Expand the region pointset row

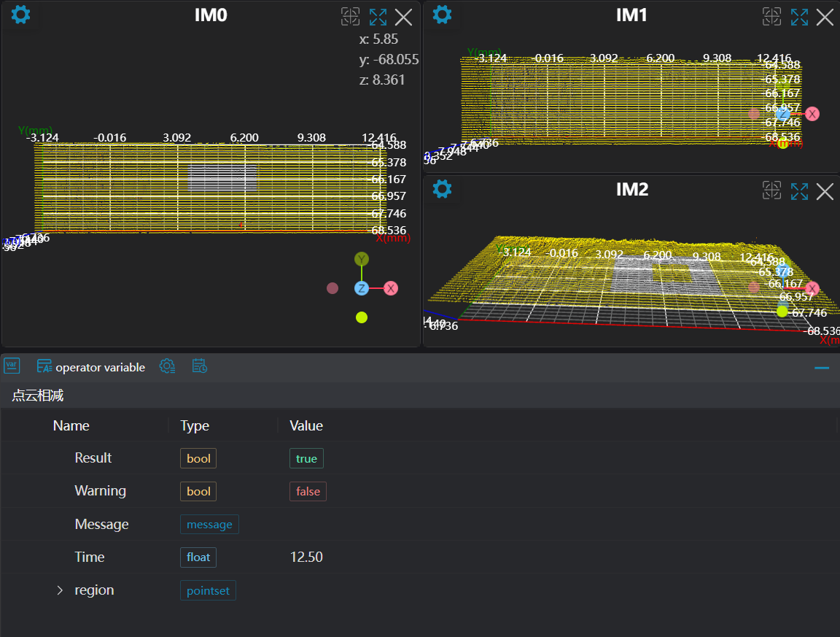click(x=61, y=590)
